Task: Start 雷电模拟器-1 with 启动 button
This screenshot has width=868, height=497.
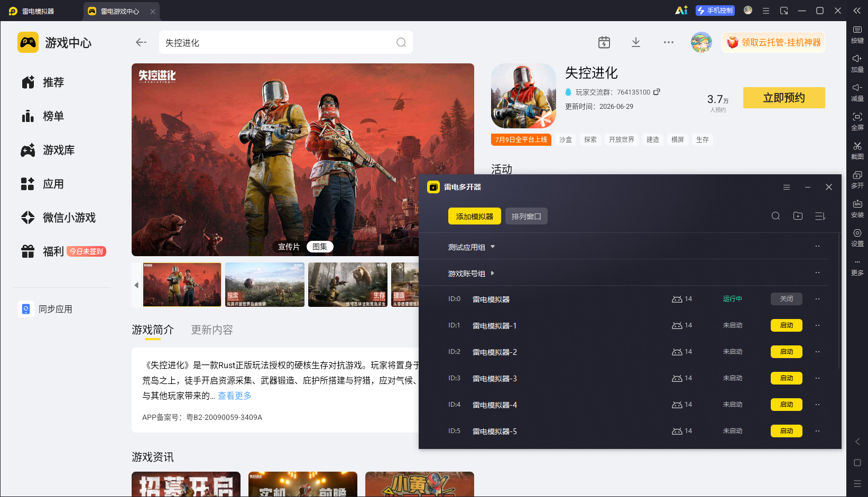Action: 787,325
